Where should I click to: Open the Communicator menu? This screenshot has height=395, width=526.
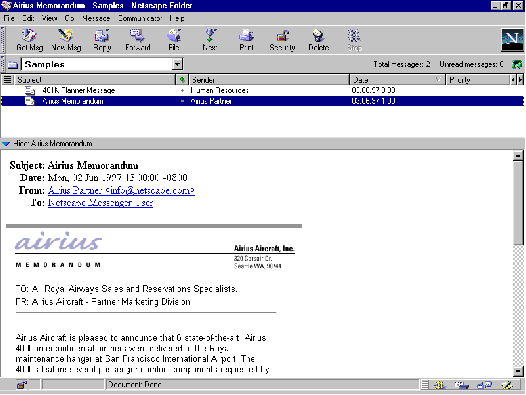pyautogui.click(x=140, y=18)
